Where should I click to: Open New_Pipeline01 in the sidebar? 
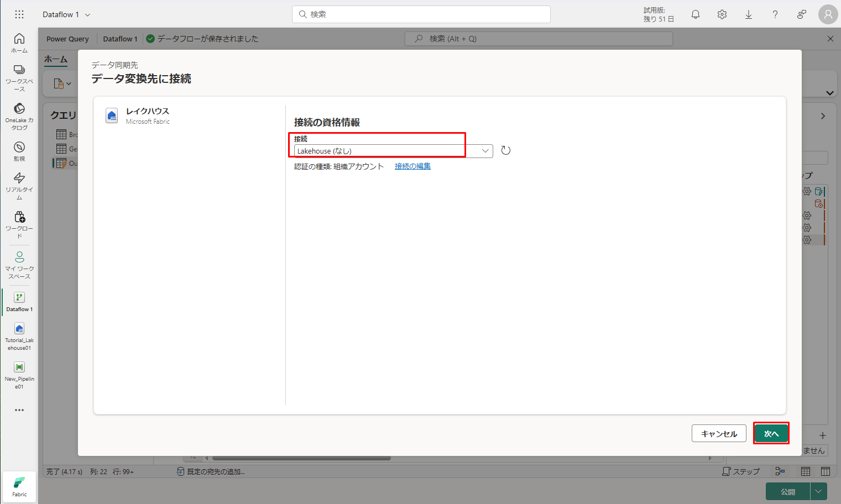pyautogui.click(x=19, y=375)
